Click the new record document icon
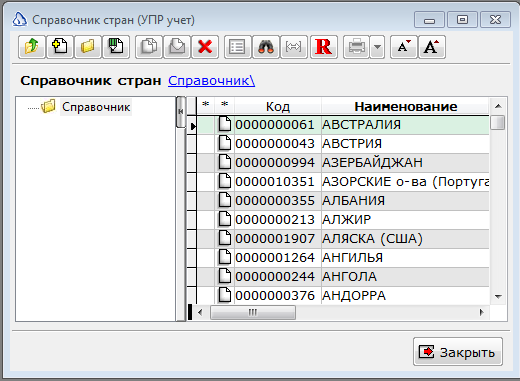Viewport: 520px width, 381px height. pos(60,47)
